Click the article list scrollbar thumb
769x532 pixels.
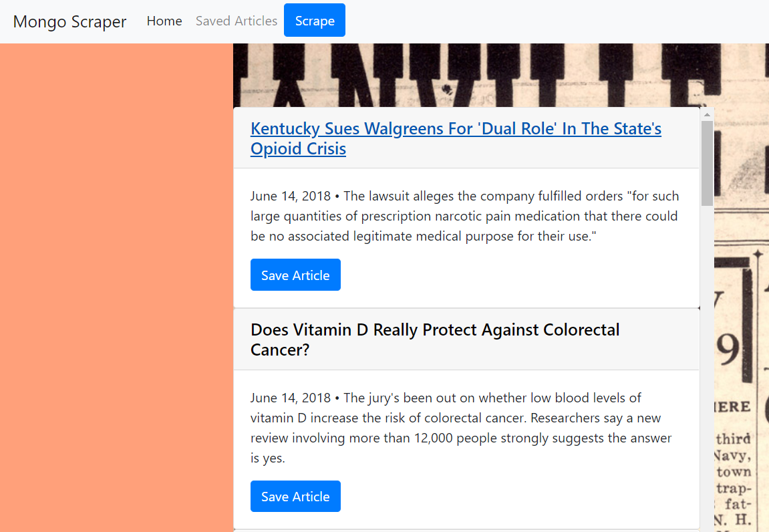[x=707, y=164]
